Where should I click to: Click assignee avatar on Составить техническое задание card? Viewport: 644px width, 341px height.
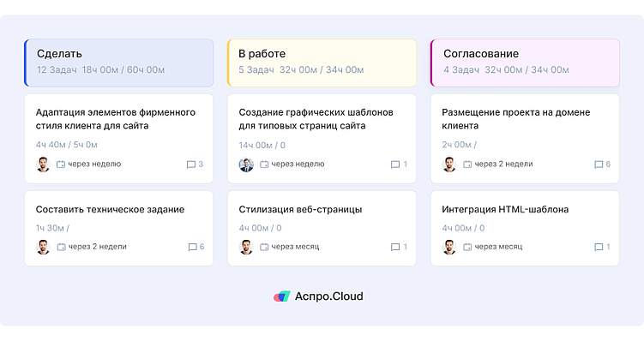click(x=43, y=247)
